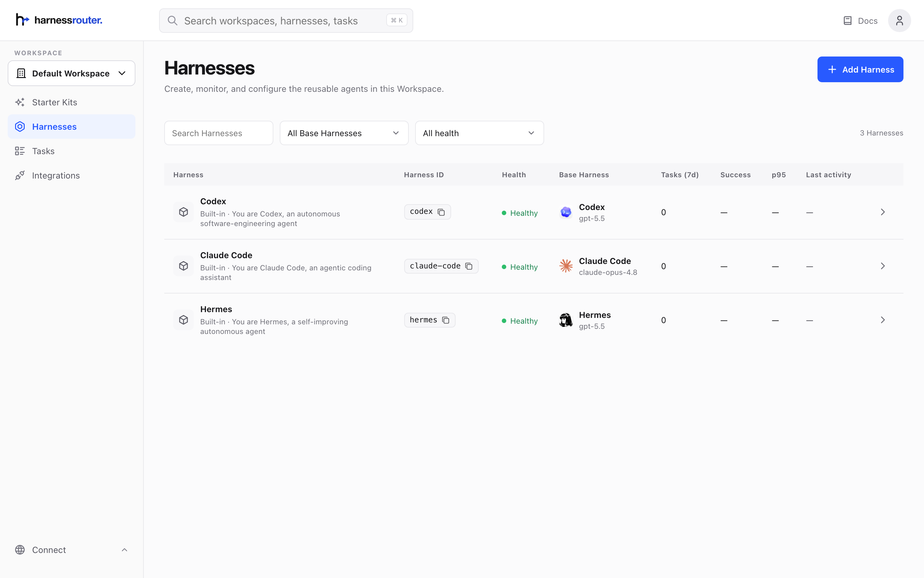The width and height of the screenshot is (924, 578).
Task: Click the Healthy status in Claude Code row
Action: [520, 267]
